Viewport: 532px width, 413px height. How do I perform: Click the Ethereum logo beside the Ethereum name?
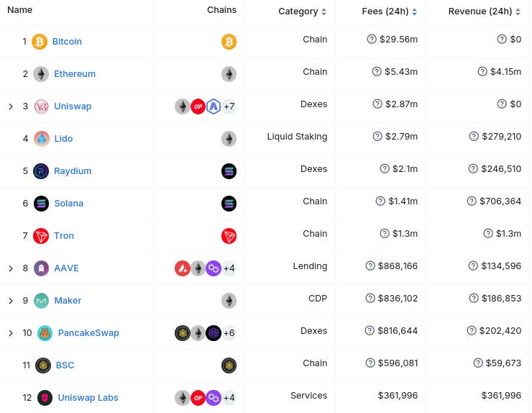coord(41,73)
